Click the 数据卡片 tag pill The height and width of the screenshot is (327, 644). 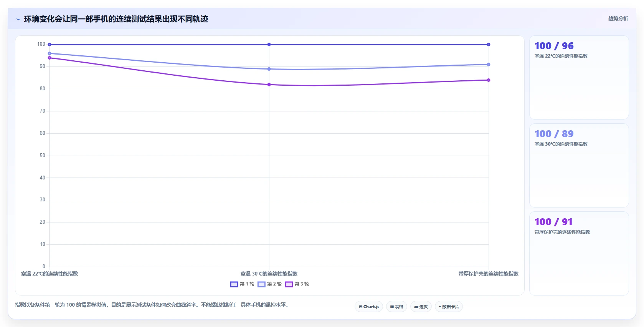pyautogui.click(x=449, y=307)
